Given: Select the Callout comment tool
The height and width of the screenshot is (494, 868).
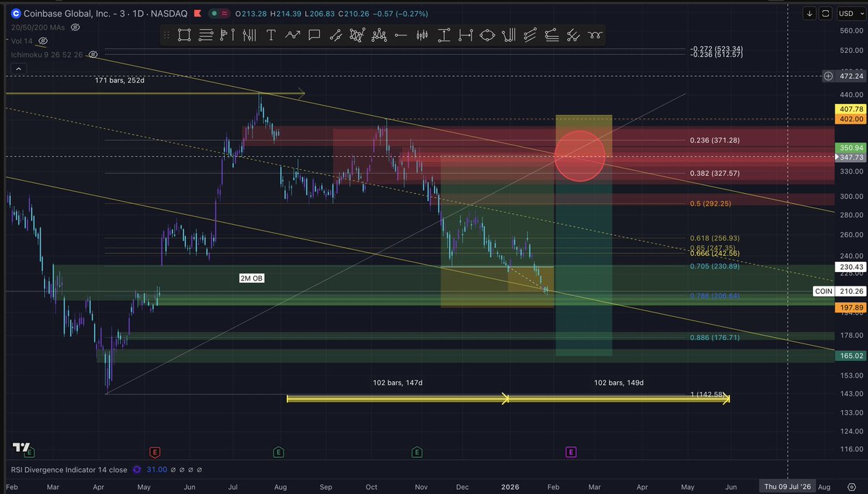Looking at the screenshot, I should [x=315, y=35].
